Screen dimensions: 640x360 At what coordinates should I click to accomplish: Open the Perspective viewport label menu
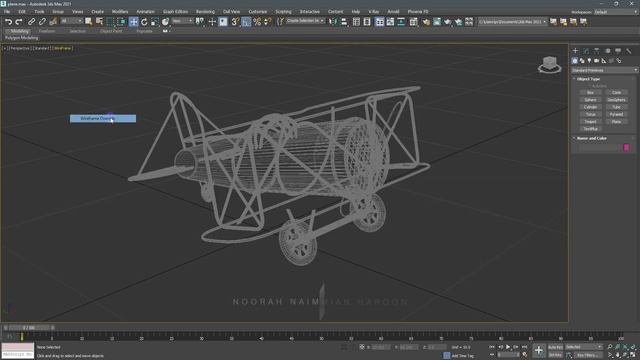click(20, 48)
